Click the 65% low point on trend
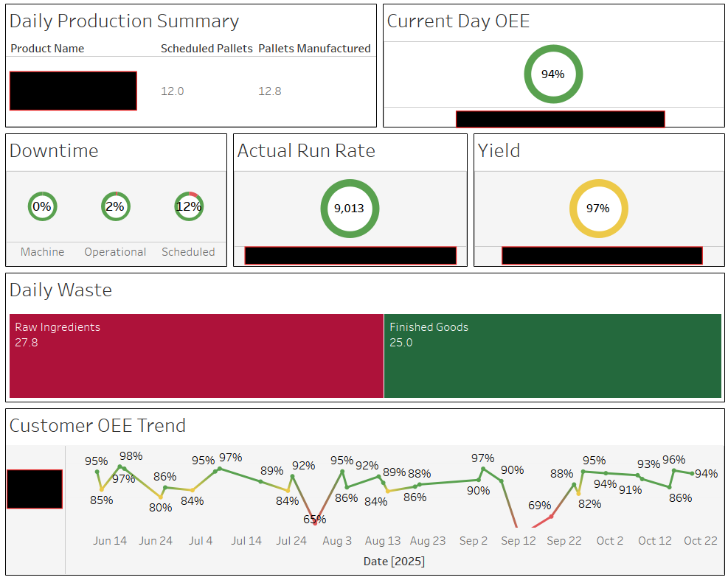 click(x=315, y=520)
